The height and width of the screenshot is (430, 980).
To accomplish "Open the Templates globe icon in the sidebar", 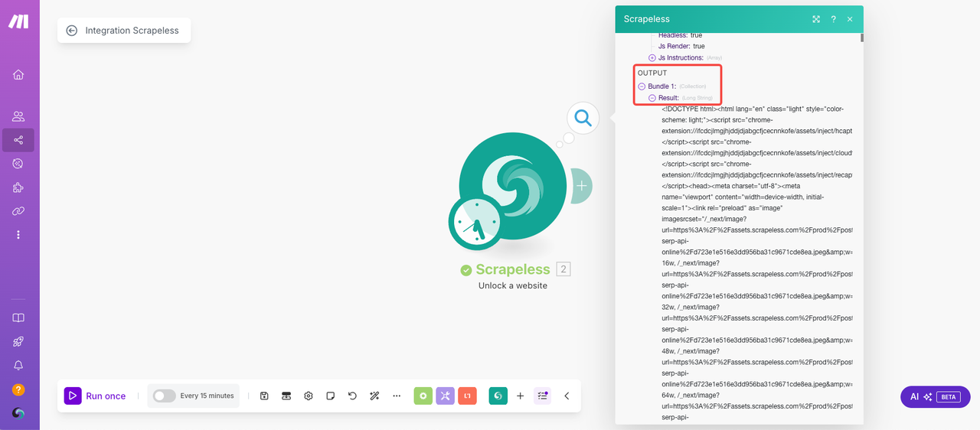I will coord(18,164).
